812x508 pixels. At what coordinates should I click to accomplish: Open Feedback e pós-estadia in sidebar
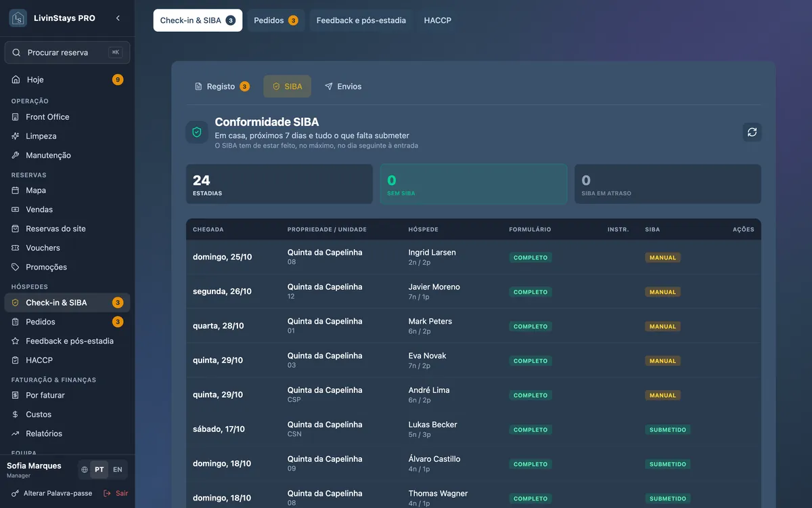coord(67,341)
